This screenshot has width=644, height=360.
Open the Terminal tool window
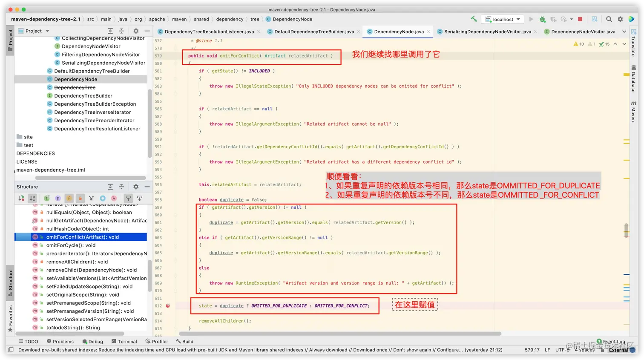[x=124, y=341]
